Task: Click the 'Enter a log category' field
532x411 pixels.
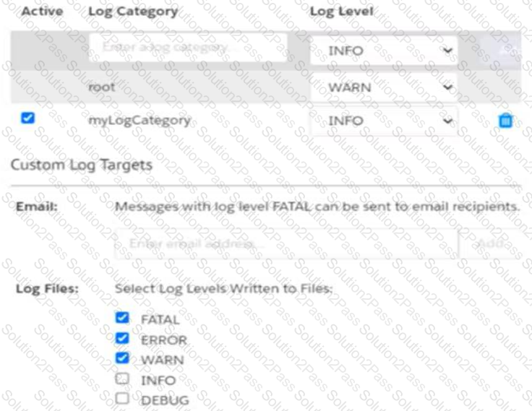Action: click(188, 48)
